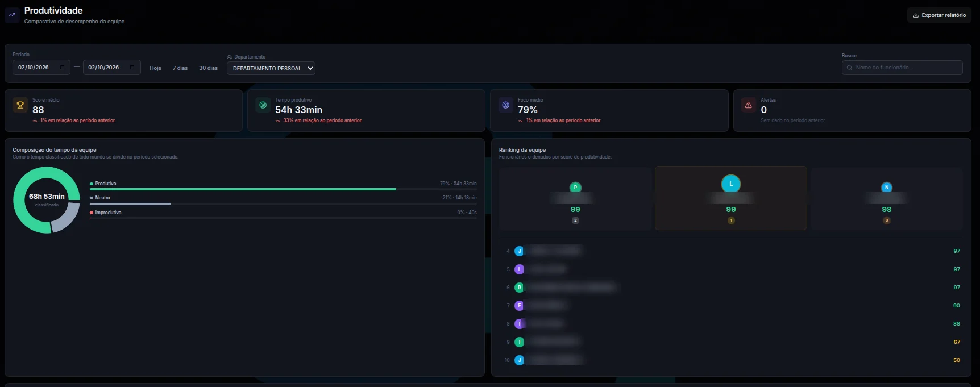Click the Improdutivo legend label

(108, 213)
